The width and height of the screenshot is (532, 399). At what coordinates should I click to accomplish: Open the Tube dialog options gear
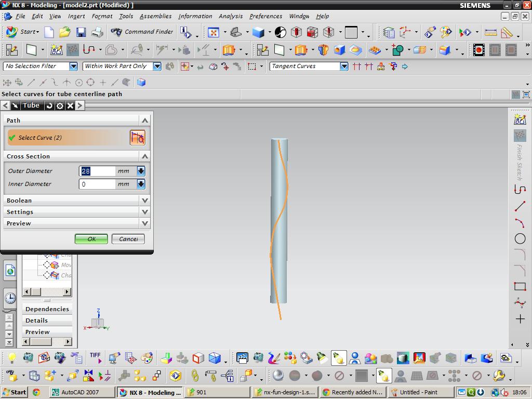tap(60, 105)
